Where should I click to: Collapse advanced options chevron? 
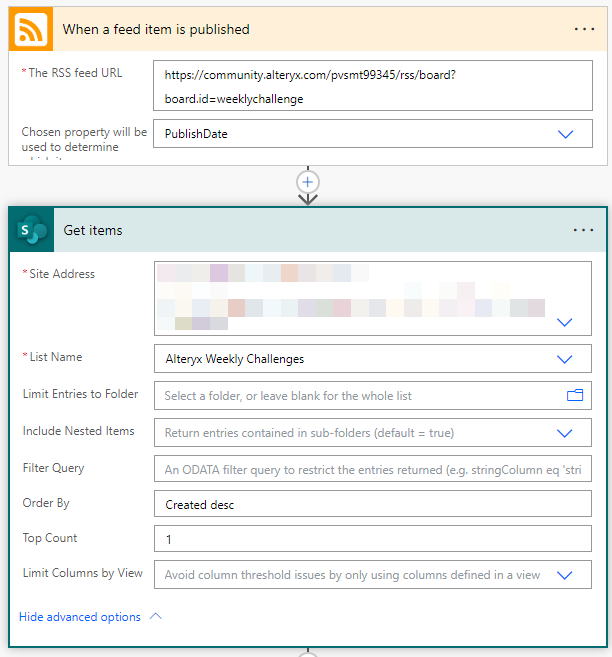156,616
